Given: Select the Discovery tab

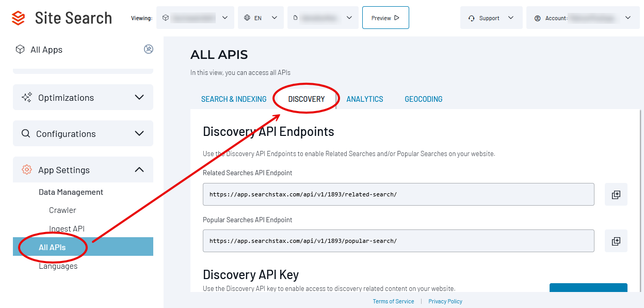Looking at the screenshot, I should pyautogui.click(x=307, y=99).
